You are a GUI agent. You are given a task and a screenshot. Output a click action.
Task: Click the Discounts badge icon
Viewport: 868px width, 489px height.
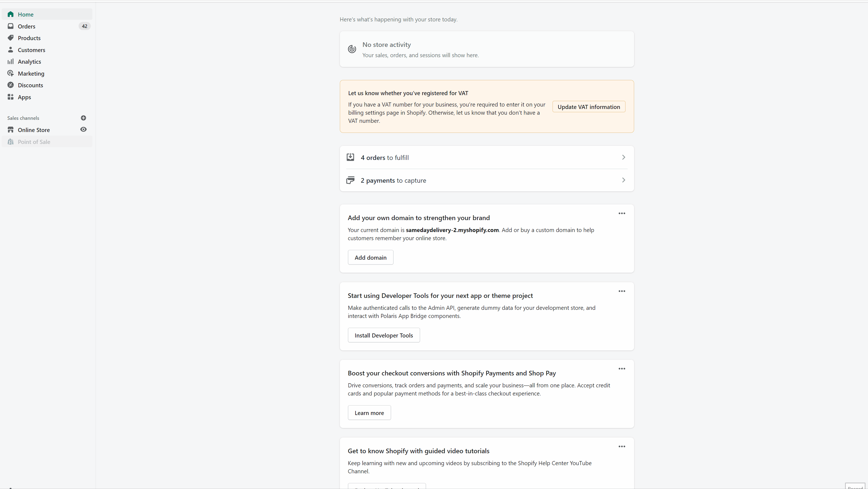point(11,85)
